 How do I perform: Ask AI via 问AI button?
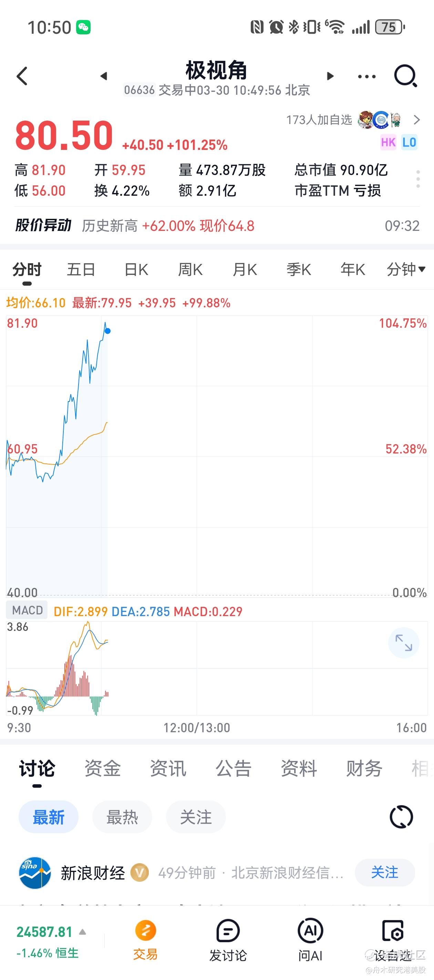[310, 939]
